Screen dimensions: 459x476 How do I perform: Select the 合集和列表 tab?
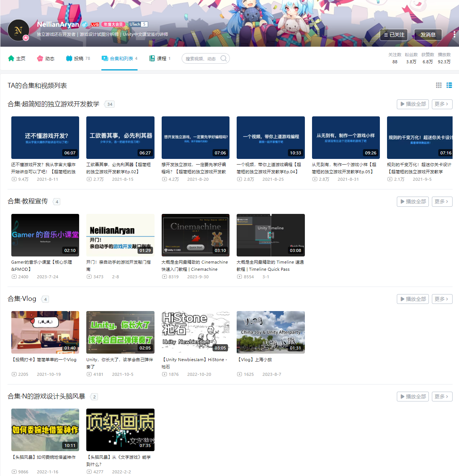coord(119,58)
